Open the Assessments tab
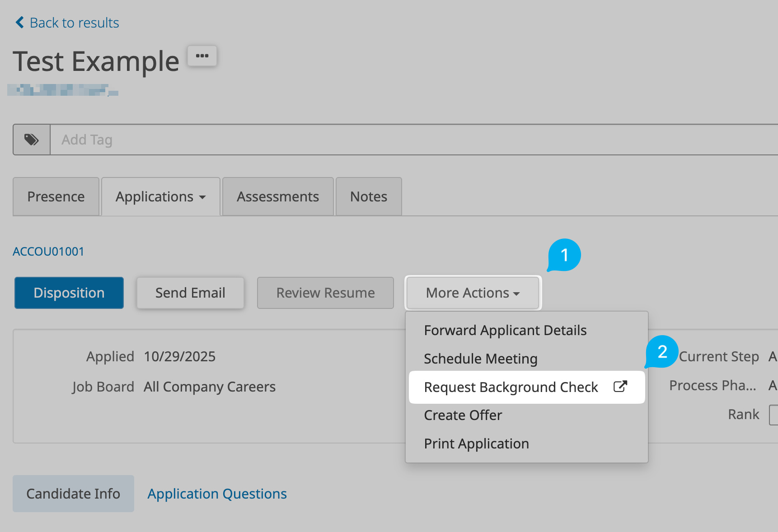Image resolution: width=778 pixels, height=532 pixels. coord(278,197)
